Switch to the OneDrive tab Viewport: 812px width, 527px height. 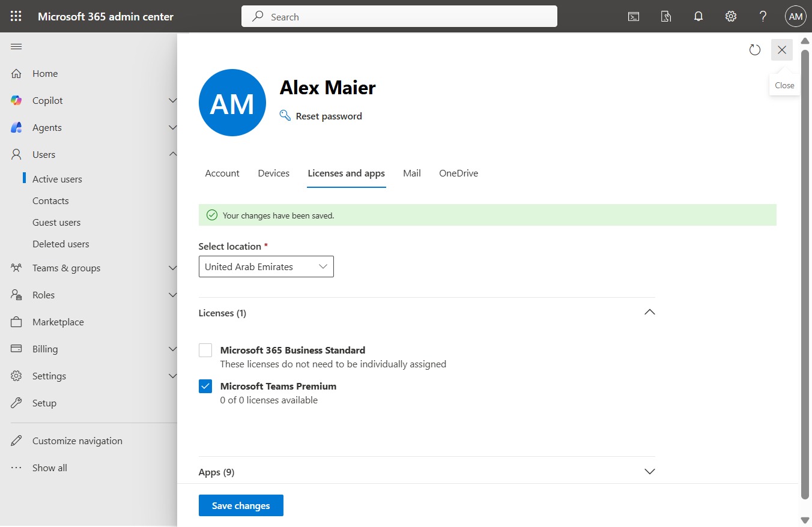pyautogui.click(x=459, y=173)
